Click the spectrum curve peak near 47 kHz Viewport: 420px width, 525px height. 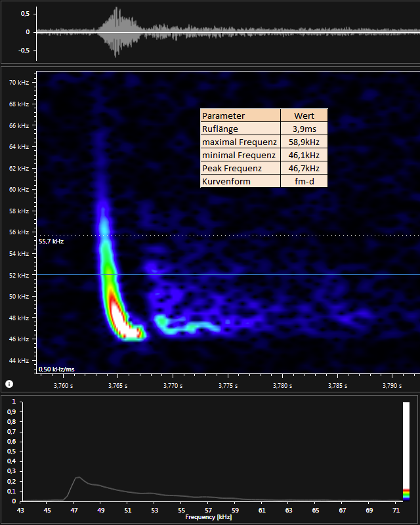click(x=78, y=477)
